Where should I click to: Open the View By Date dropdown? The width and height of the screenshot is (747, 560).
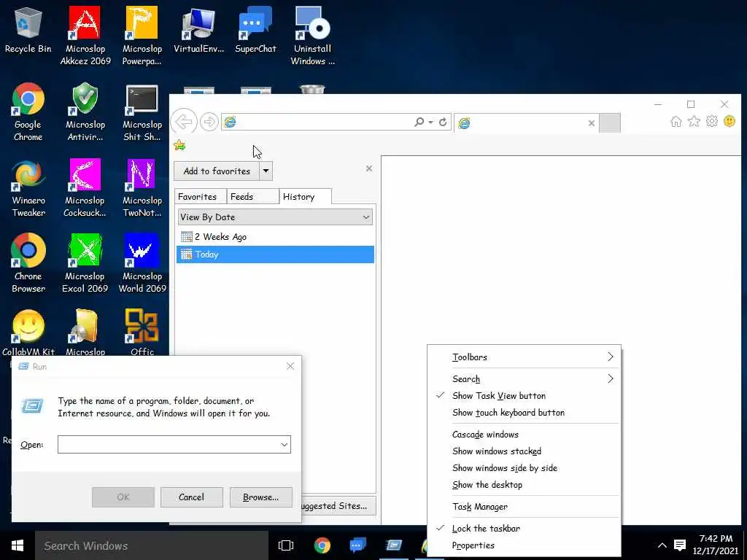pos(275,217)
